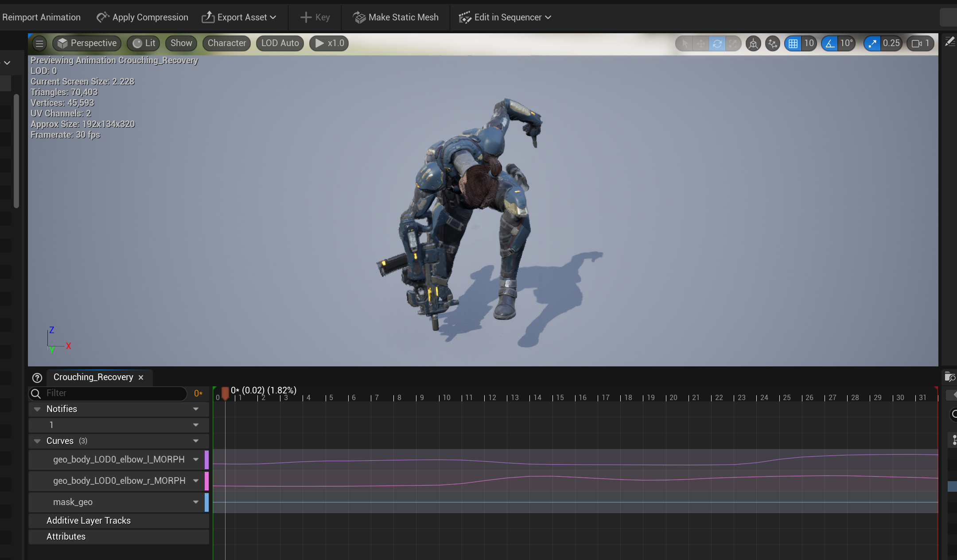Image resolution: width=957 pixels, height=560 pixels.
Task: Open the Character viewport menu
Action: coord(226,43)
